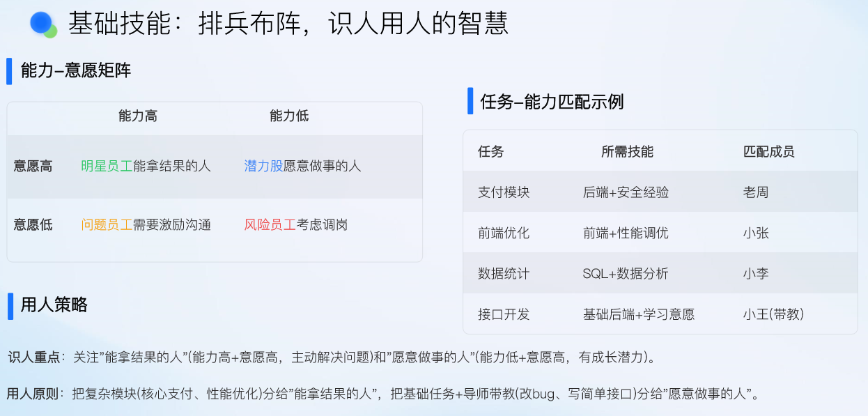The image size is (868, 416).
Task: Click the 能力低 column header
Action: (289, 116)
